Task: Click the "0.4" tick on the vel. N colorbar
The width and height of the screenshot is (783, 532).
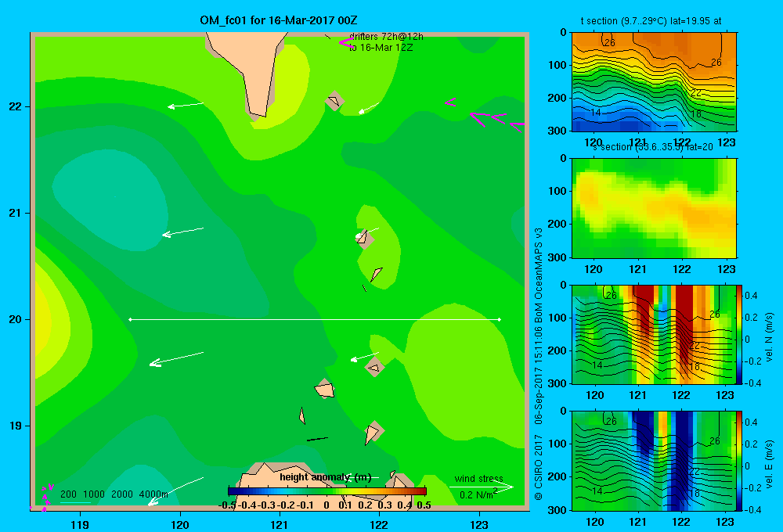Action: point(751,296)
